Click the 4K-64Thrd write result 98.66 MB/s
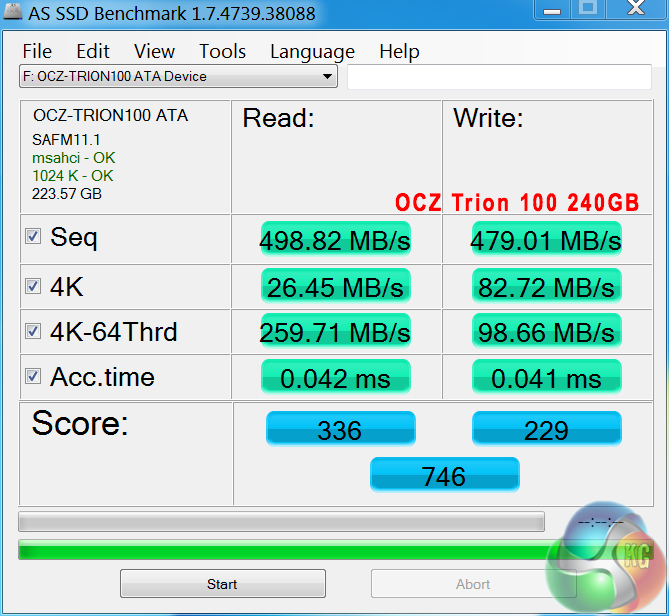The image size is (669, 616). 547,331
